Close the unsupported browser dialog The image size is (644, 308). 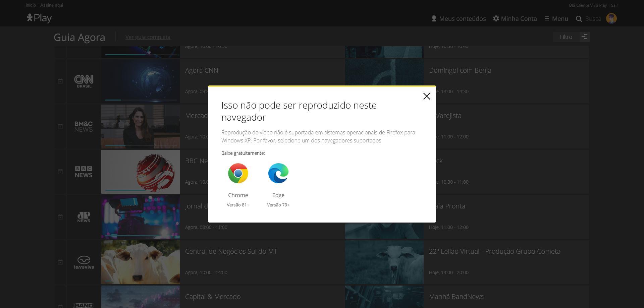[x=426, y=96]
